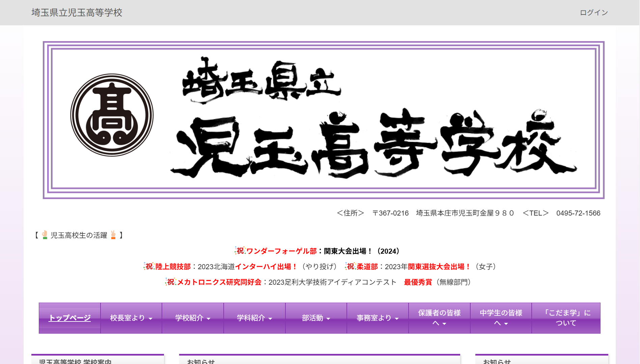Expand the 学校紹介 dropdown menu
This screenshot has height=364, width=640.
point(193,318)
